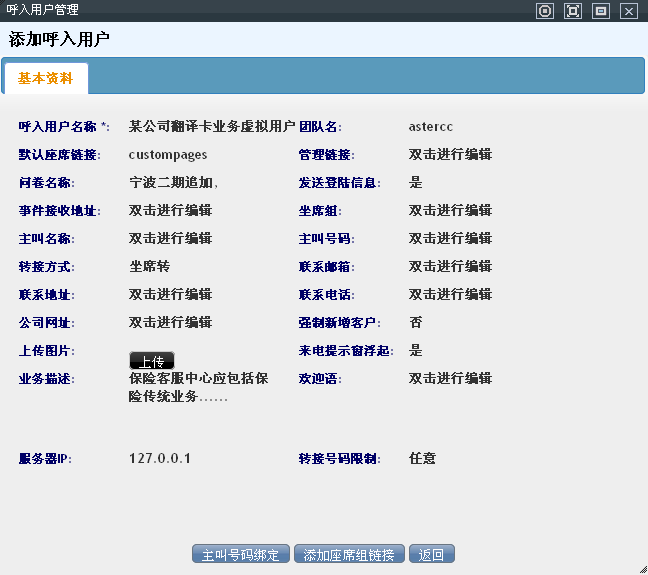Viewport: 648px width, 575px height.
Task: Edit the 管理链接 field value
Action: (x=450, y=155)
